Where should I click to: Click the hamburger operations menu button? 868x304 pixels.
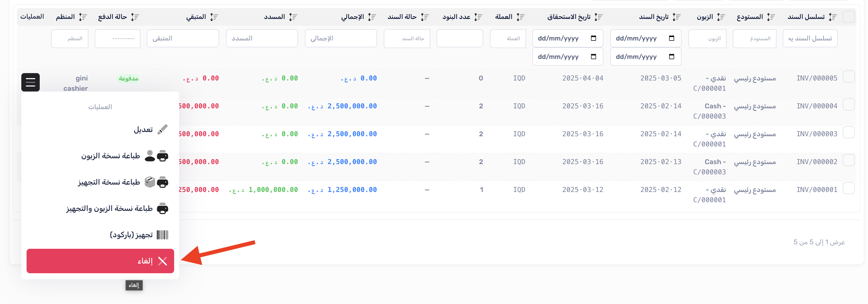(x=30, y=82)
